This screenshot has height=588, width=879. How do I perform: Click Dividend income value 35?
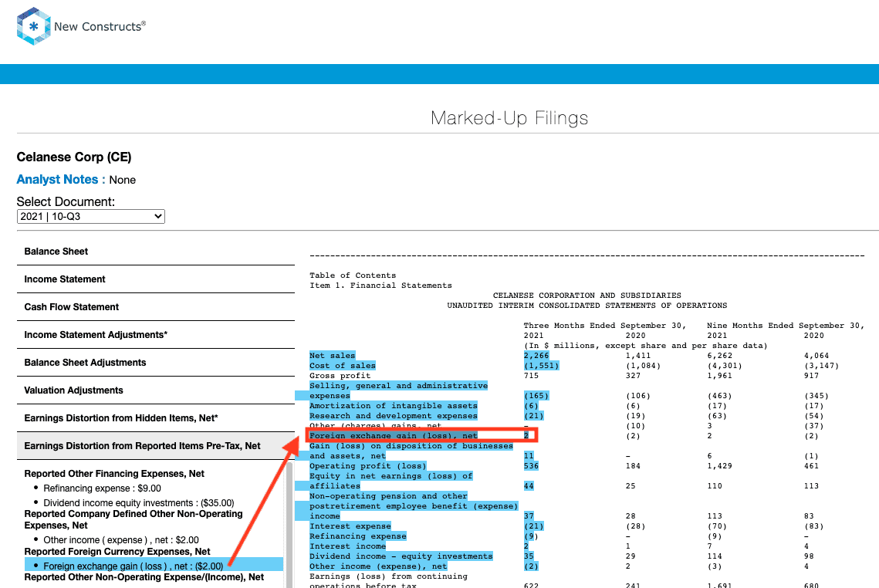[528, 556]
